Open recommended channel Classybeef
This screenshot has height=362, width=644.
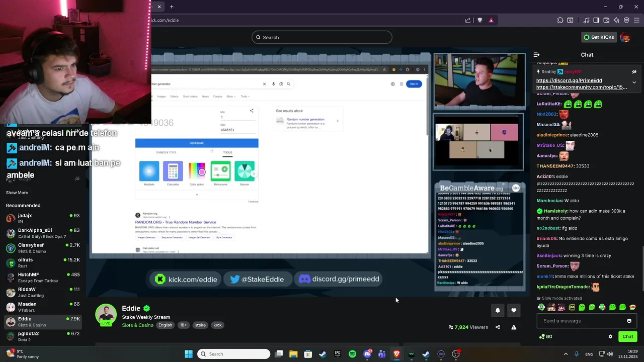coord(43,248)
